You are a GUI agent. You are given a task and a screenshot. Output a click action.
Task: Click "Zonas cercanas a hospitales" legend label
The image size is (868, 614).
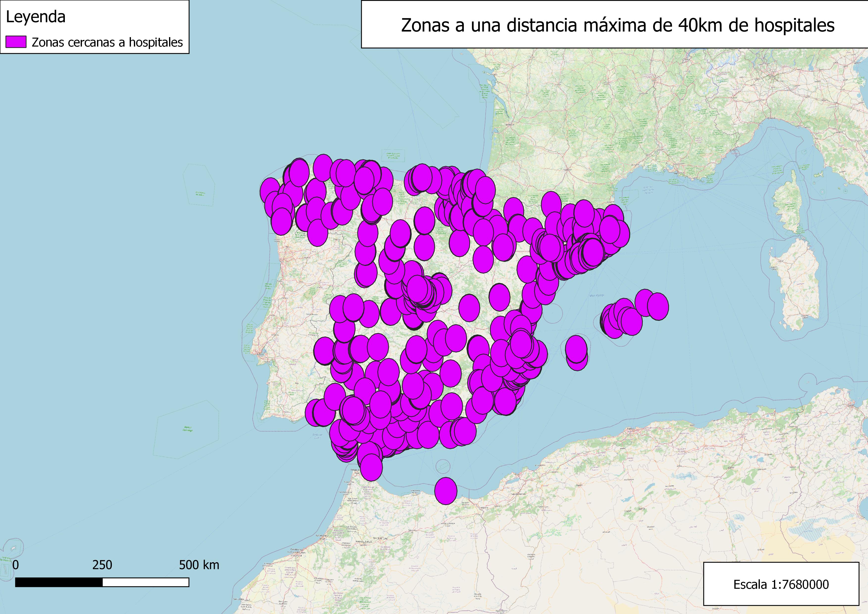point(107,42)
